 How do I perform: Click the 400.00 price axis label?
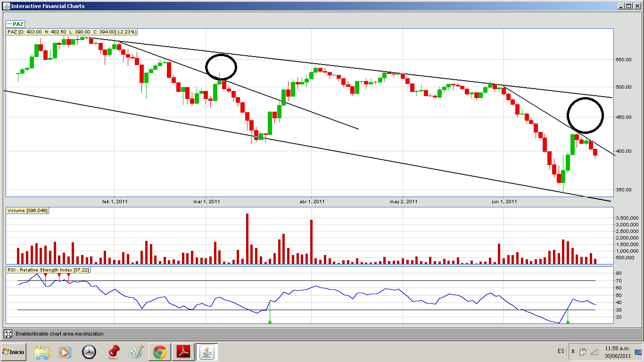pos(624,151)
